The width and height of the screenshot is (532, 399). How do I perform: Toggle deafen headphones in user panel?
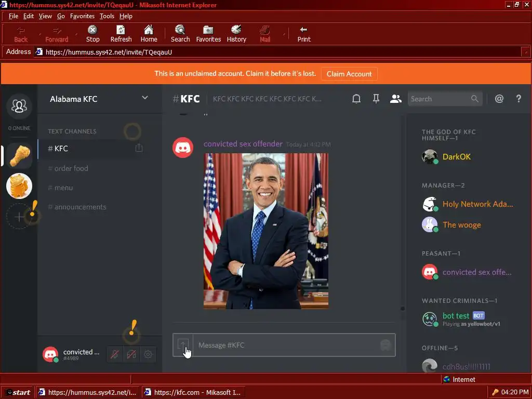tap(131, 354)
